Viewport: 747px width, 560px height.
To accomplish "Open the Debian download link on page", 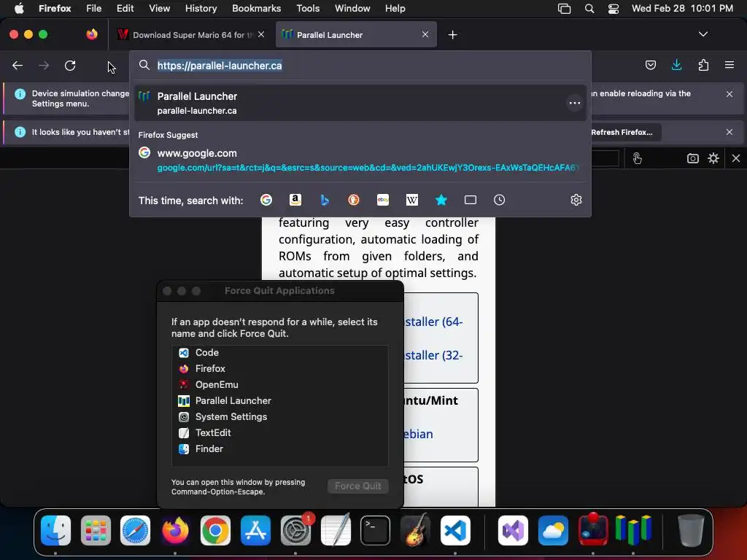I will click(x=418, y=434).
